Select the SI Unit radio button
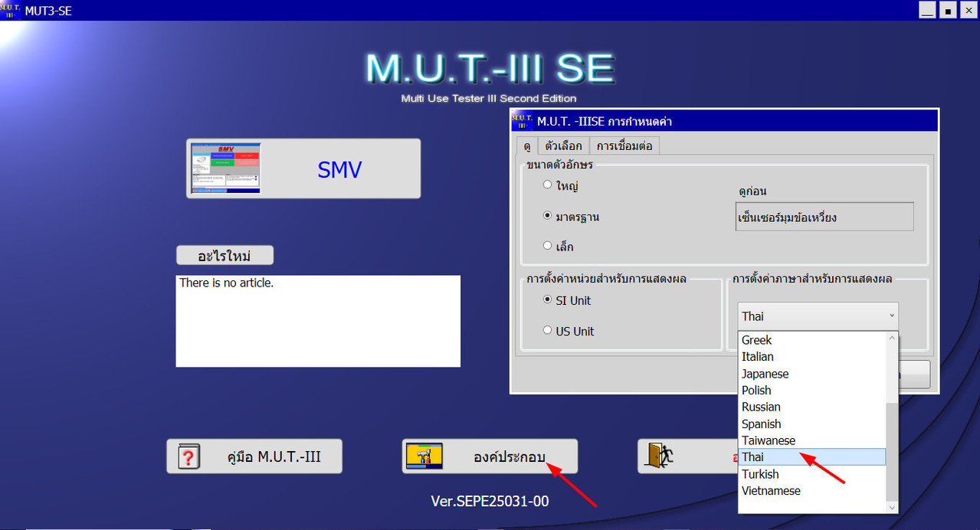The image size is (980, 530). [547, 299]
